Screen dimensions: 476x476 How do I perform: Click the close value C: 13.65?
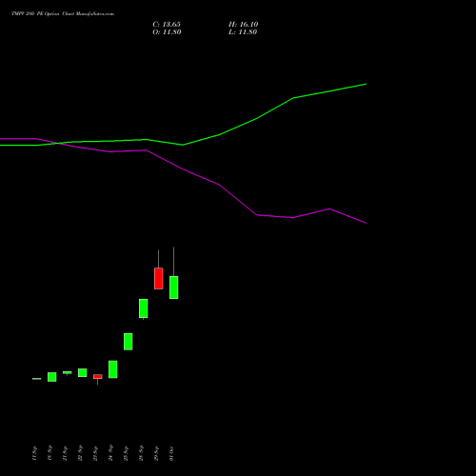coord(167,25)
